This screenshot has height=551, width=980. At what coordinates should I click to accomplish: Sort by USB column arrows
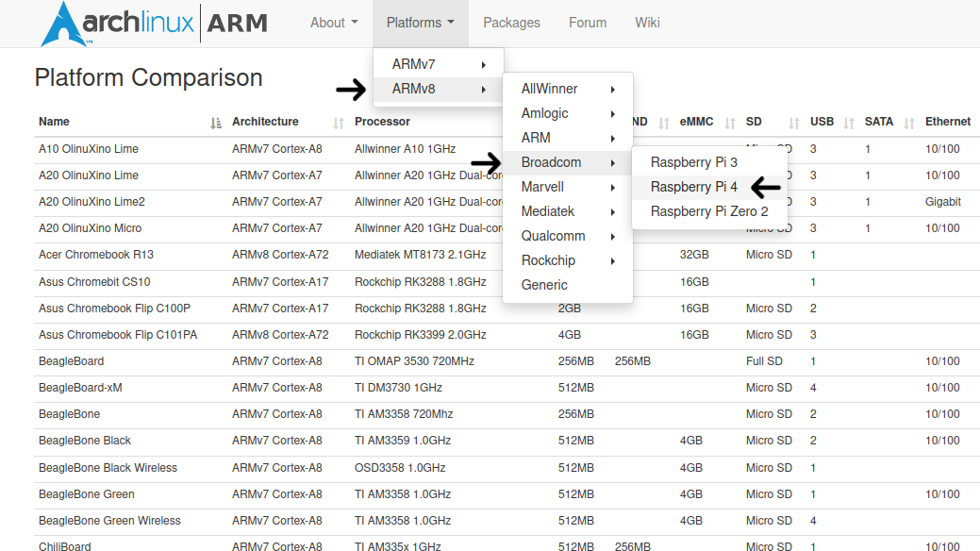tap(848, 124)
